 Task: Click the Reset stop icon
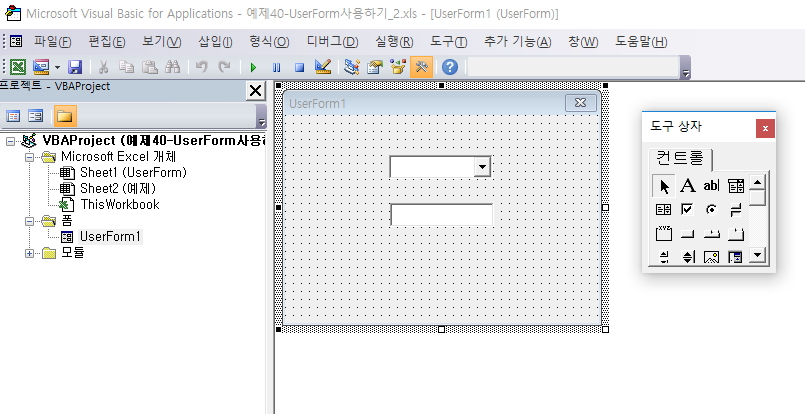pos(299,67)
